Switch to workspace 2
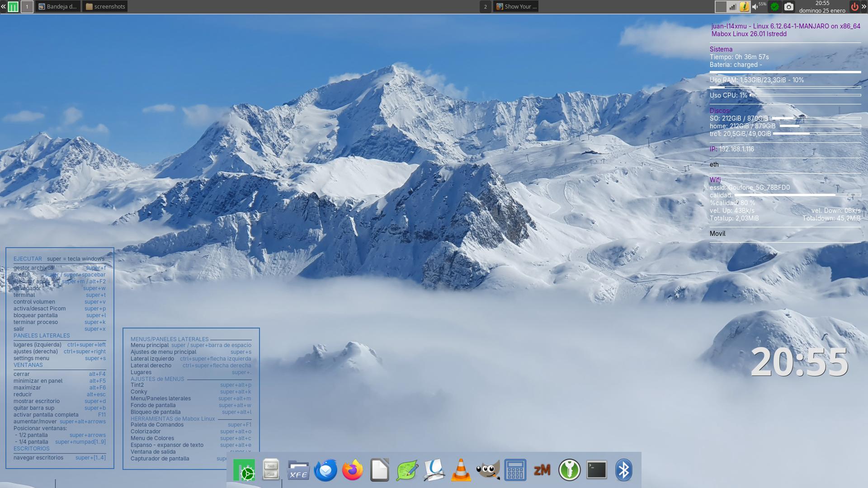The image size is (868, 488). [485, 7]
